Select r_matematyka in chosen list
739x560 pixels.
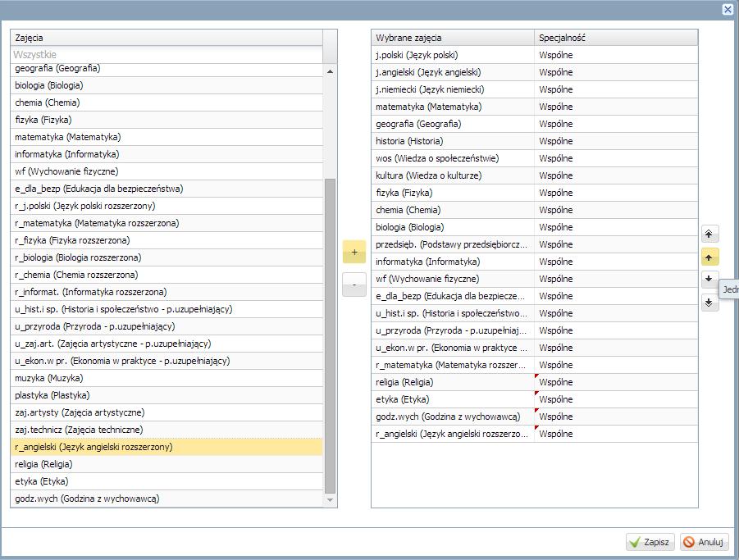[x=535, y=365]
